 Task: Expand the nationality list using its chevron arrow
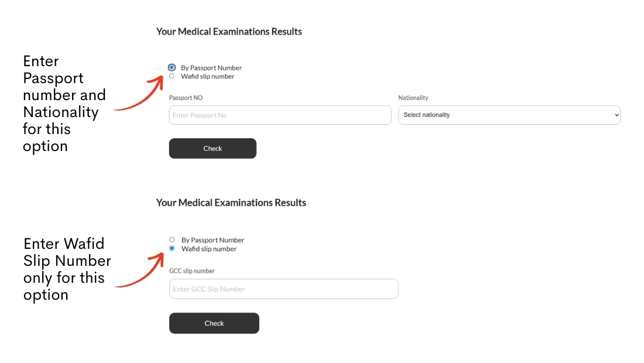click(616, 115)
